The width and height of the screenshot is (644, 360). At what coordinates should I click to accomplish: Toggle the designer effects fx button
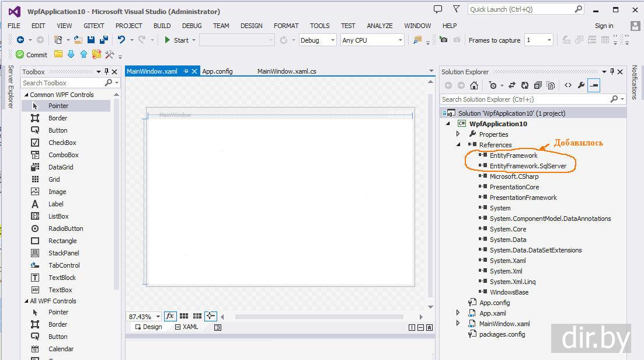170,316
